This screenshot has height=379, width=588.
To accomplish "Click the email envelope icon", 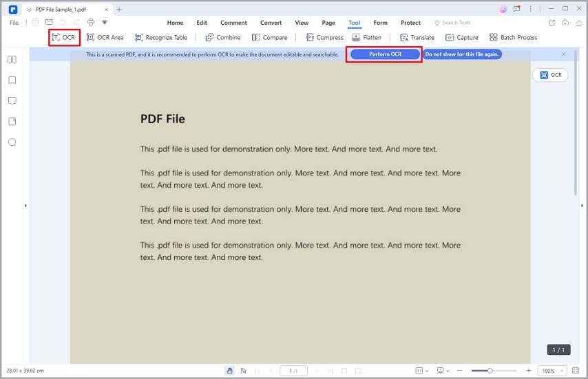I will coord(49,23).
